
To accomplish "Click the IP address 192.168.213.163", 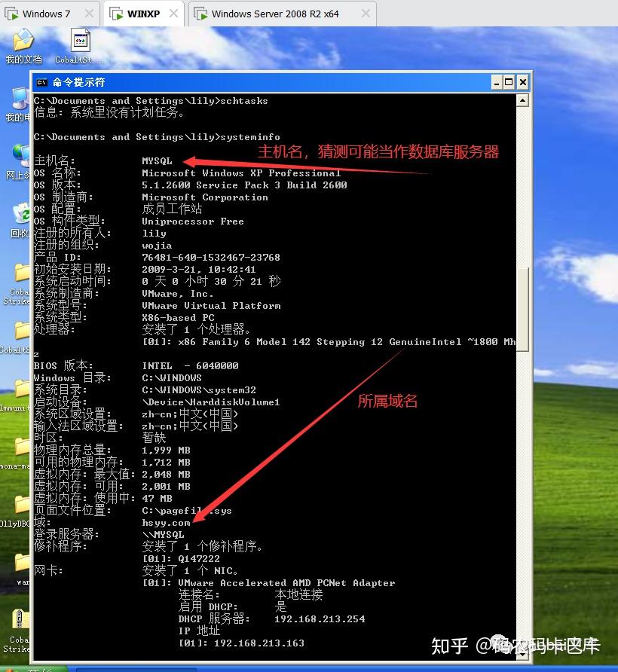I will coord(259,643).
